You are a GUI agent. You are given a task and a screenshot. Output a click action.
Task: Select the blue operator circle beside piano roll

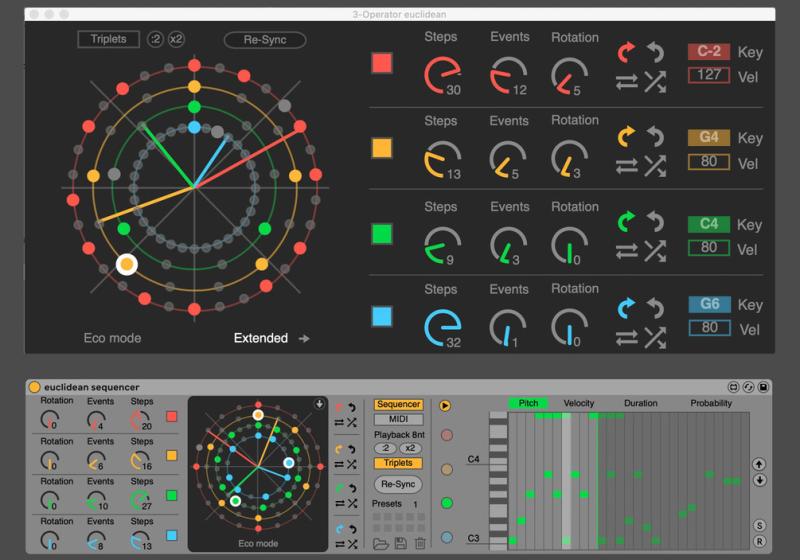[x=447, y=537]
